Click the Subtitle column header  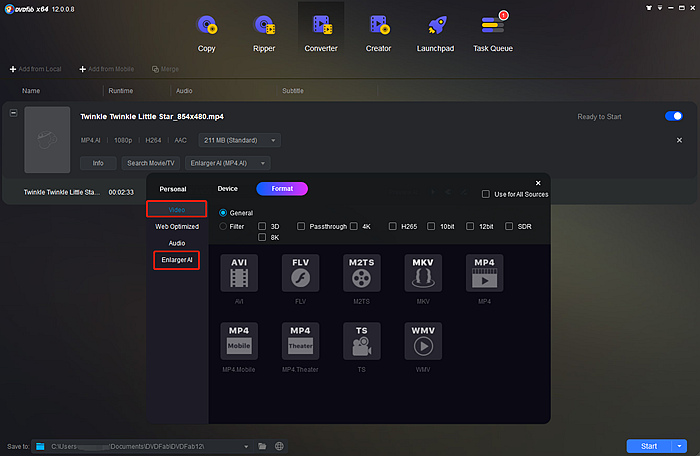293,91
